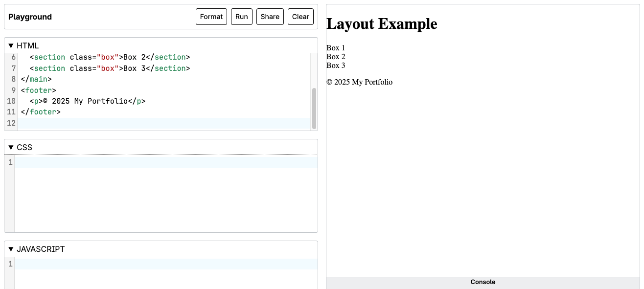Click the paragraph code on line 10
This screenshot has height=289, width=644.
click(88, 101)
